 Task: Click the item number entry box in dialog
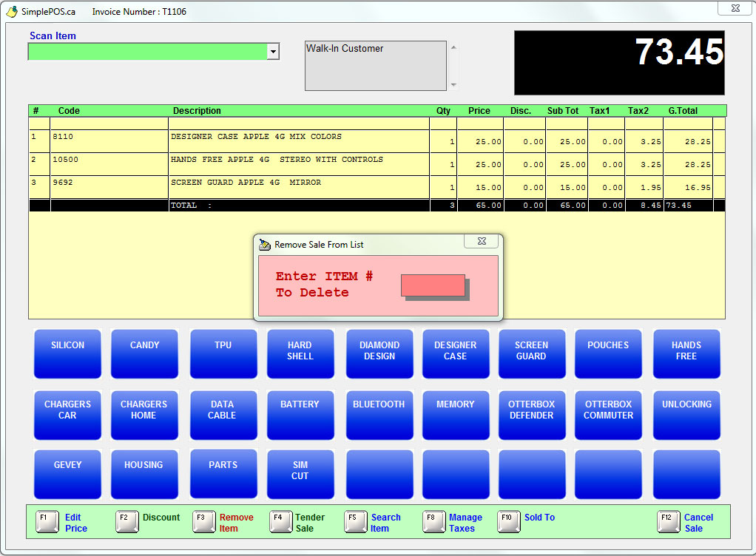(x=433, y=285)
